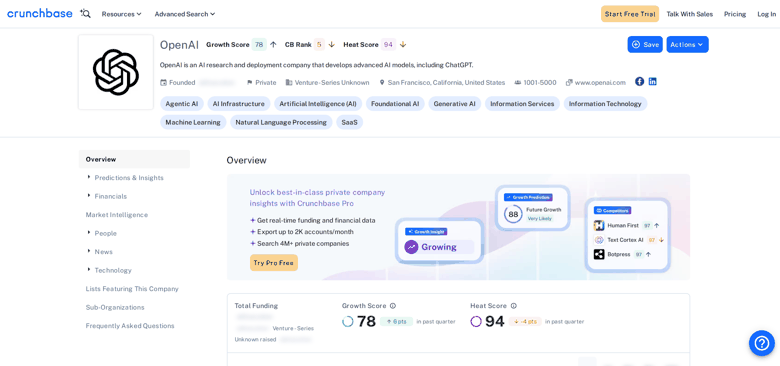Click the Growing growth insight card
780x366 pixels.
click(x=439, y=241)
